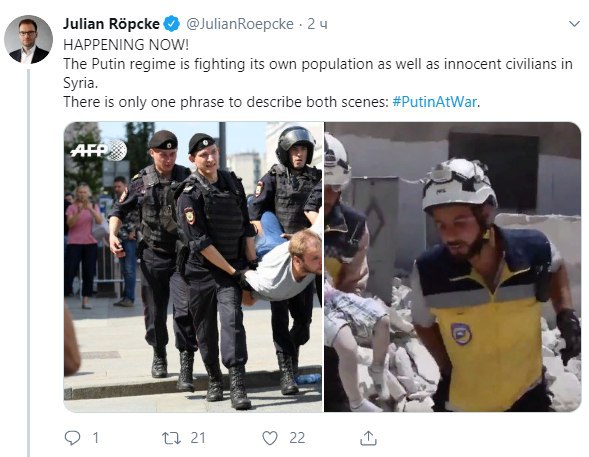Click the blue verified badge
The image size is (589, 457).
pyautogui.click(x=172, y=24)
